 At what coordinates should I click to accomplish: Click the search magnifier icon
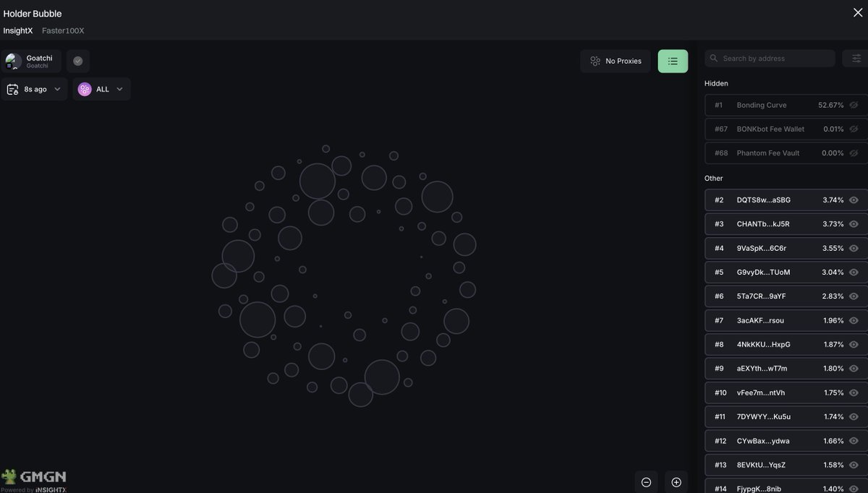pyautogui.click(x=714, y=58)
